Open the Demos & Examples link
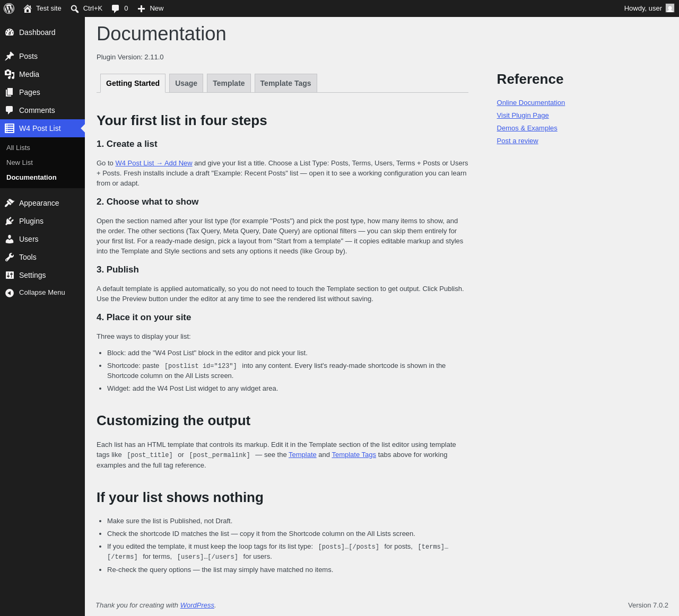679x616 pixels. pos(527,128)
